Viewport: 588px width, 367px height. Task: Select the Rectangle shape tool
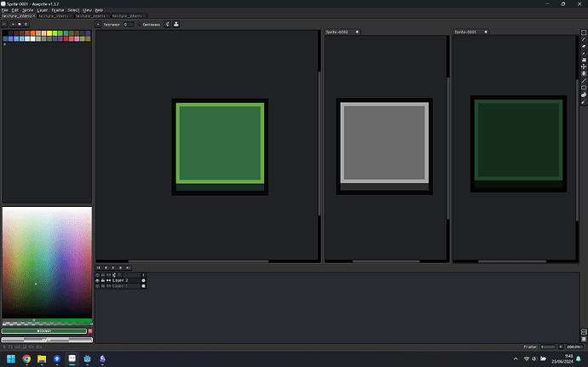(x=584, y=88)
